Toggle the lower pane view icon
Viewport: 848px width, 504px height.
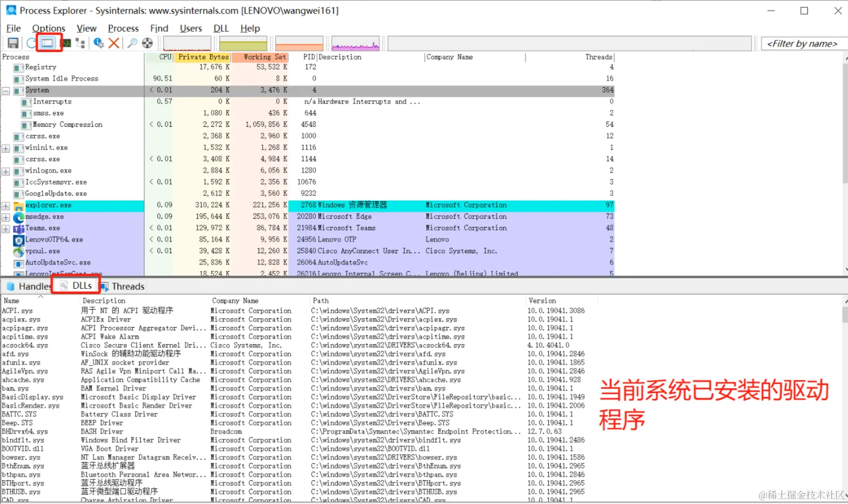point(48,43)
